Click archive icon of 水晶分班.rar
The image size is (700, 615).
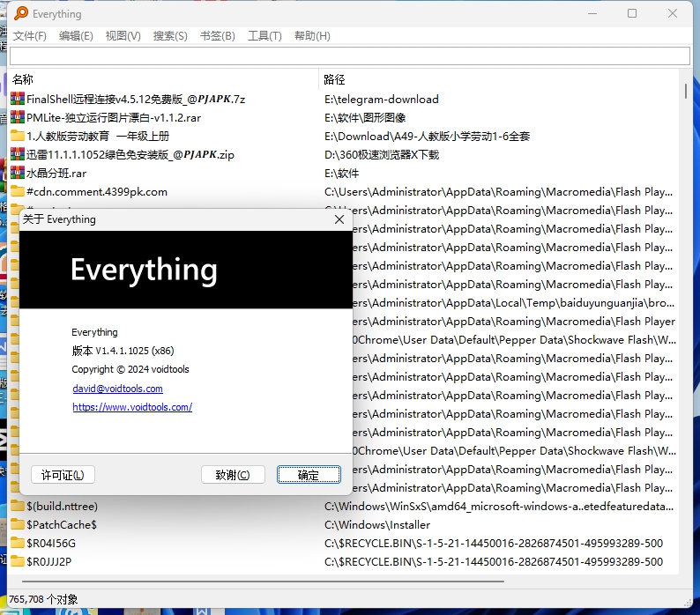[18, 173]
